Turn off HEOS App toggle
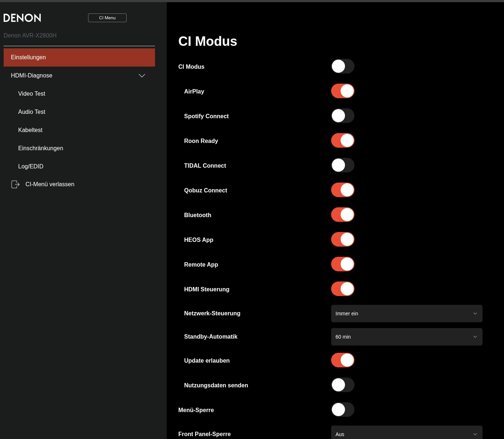The image size is (504, 439). [x=343, y=239]
